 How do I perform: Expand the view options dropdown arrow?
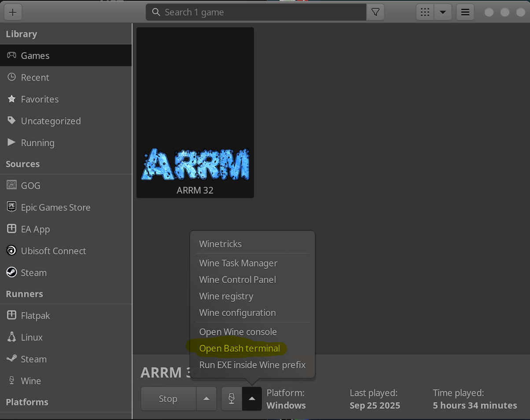pyautogui.click(x=443, y=12)
